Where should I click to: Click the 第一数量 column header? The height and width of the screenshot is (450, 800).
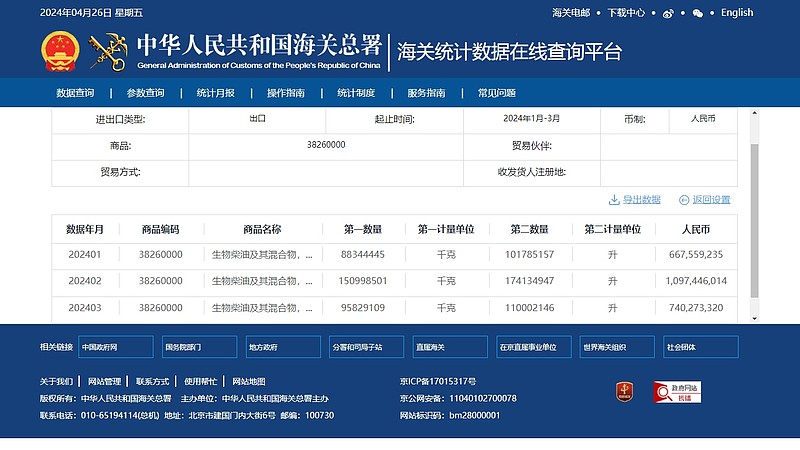pos(363,230)
